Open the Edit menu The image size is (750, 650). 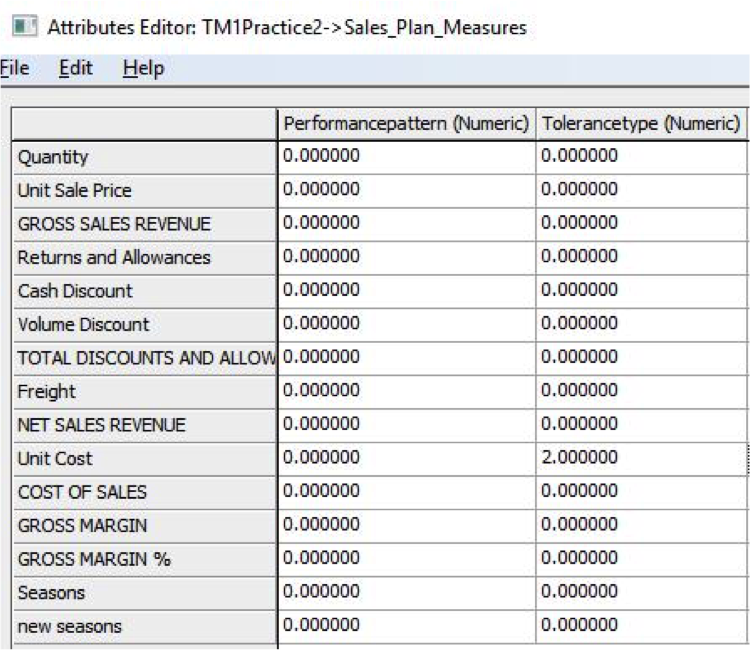coord(76,68)
